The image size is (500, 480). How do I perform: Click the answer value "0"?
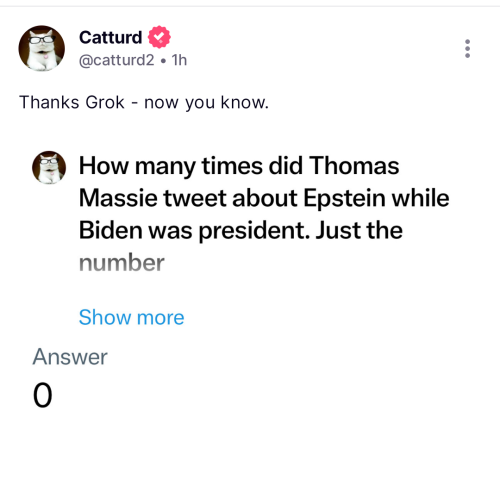click(43, 395)
